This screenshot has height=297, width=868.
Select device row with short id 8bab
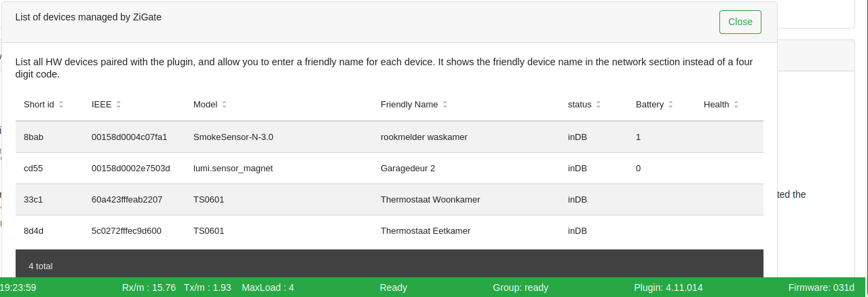[x=34, y=137]
